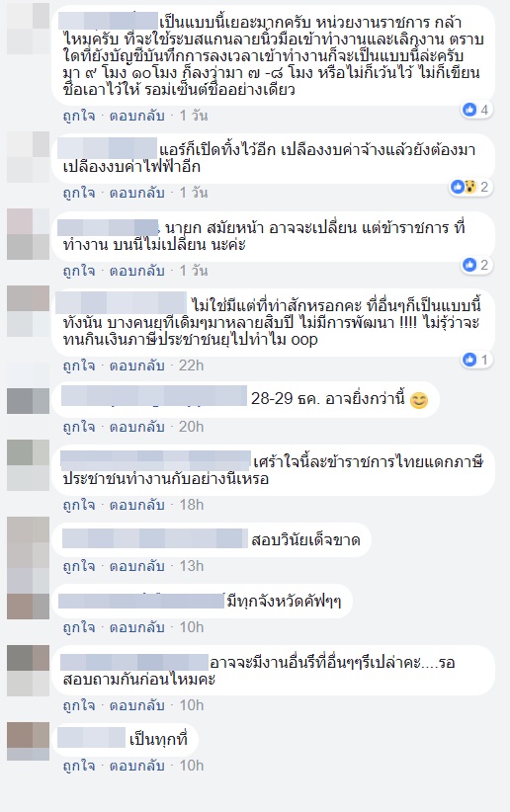Reply to the last comment เป็นทุกที่

(x=136, y=766)
